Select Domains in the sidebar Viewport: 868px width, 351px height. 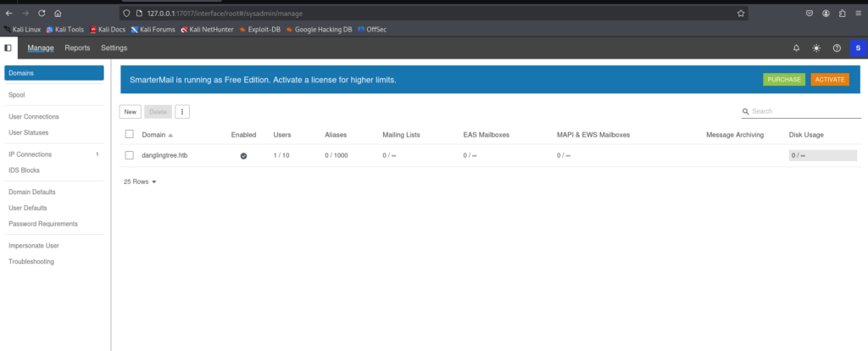[54, 73]
